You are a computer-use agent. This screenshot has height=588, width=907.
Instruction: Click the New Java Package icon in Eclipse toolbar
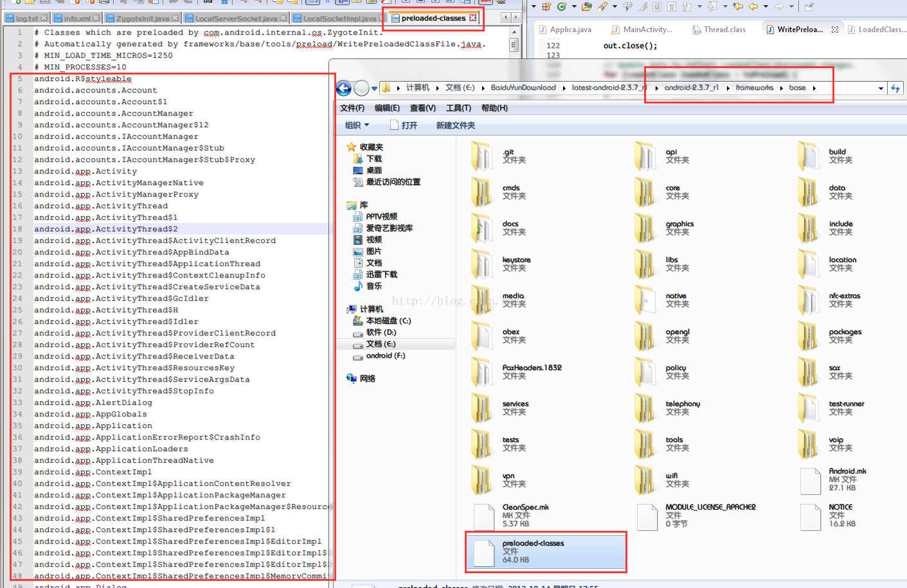[x=546, y=6]
